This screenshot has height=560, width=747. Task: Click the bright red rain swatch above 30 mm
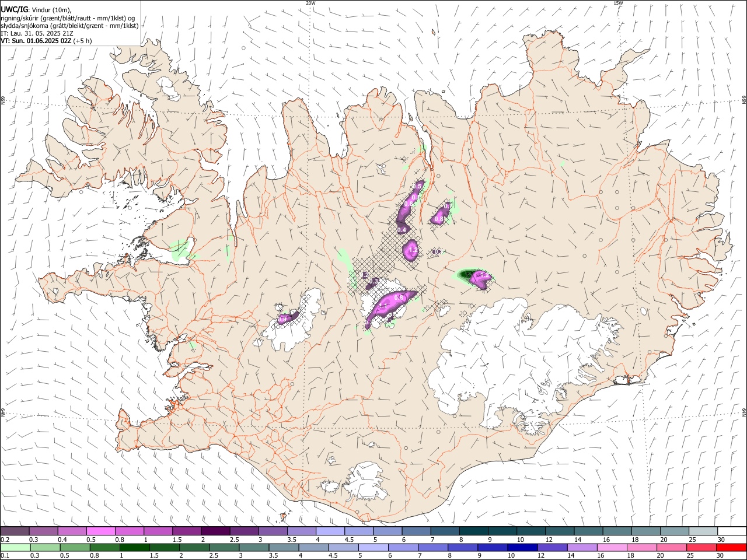731,547
